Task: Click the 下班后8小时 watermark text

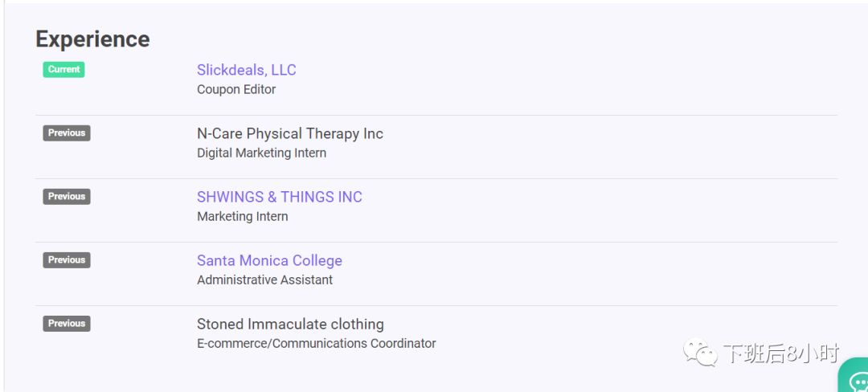Action: point(781,353)
